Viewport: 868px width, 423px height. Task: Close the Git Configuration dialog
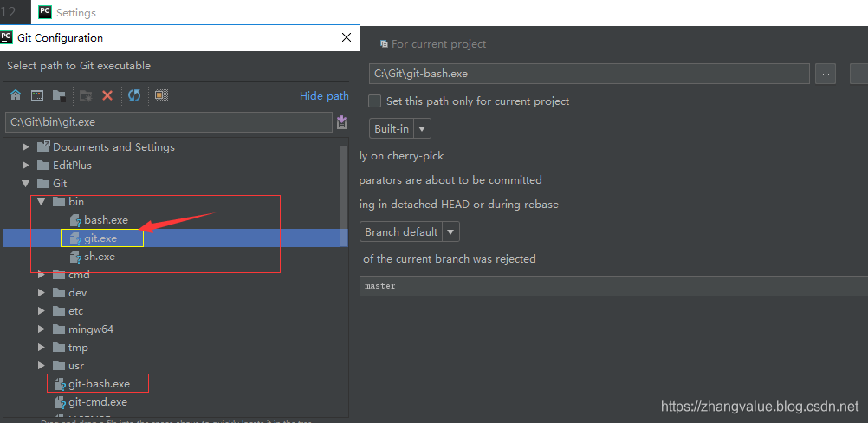click(x=347, y=37)
